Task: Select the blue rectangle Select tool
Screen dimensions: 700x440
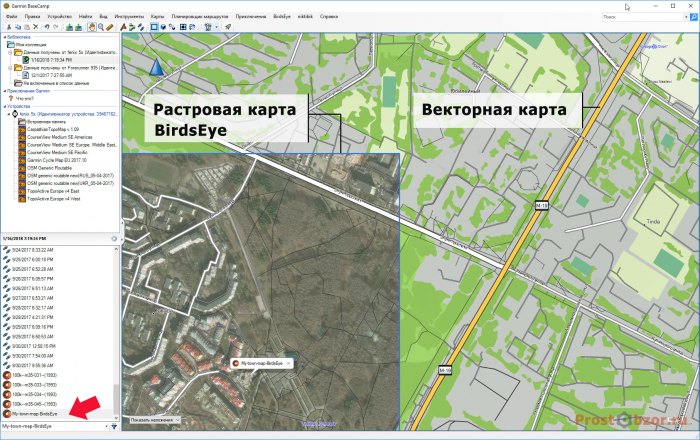Action: pos(154,27)
